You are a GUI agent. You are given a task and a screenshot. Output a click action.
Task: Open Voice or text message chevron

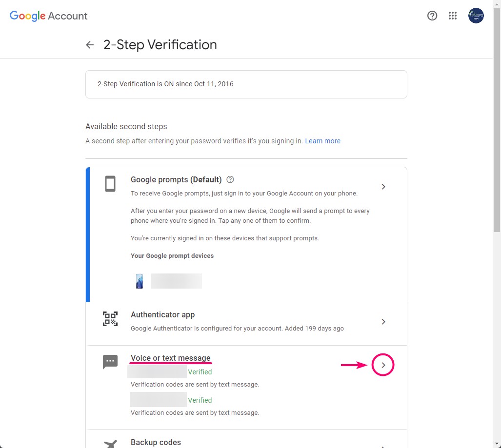click(383, 365)
